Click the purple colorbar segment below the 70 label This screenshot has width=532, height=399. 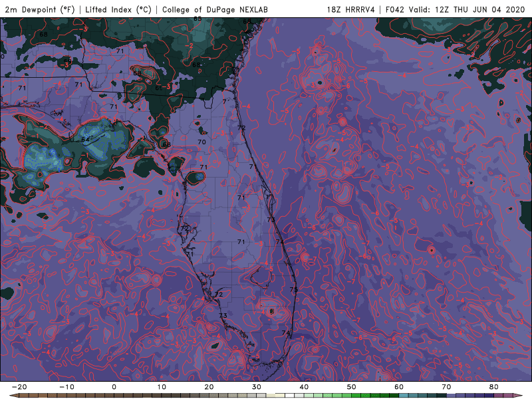pyautogui.click(x=452, y=396)
